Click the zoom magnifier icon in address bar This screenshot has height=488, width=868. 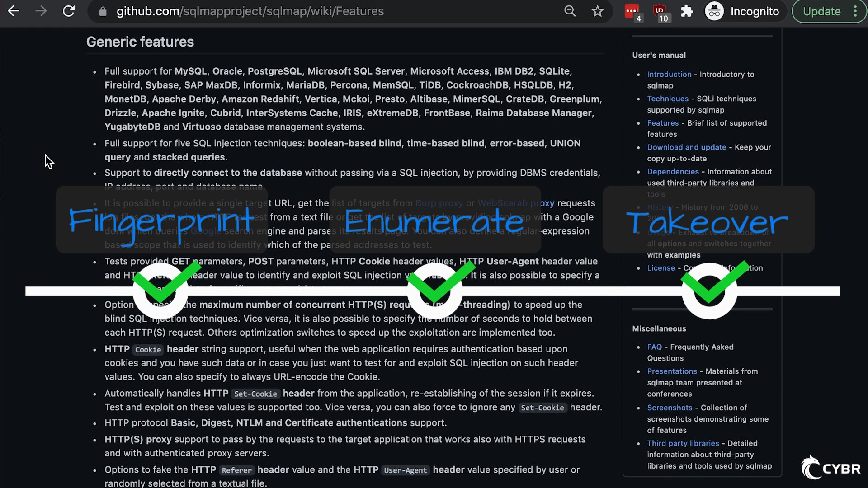570,11
